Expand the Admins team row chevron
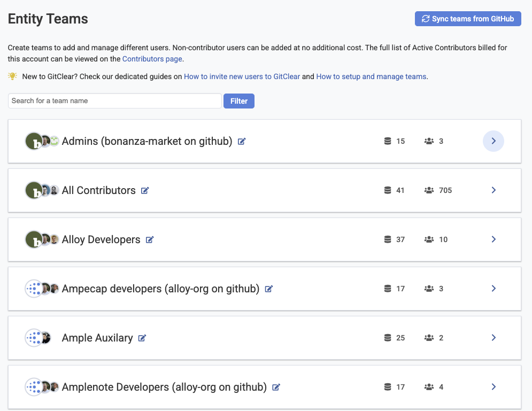 pyautogui.click(x=493, y=141)
